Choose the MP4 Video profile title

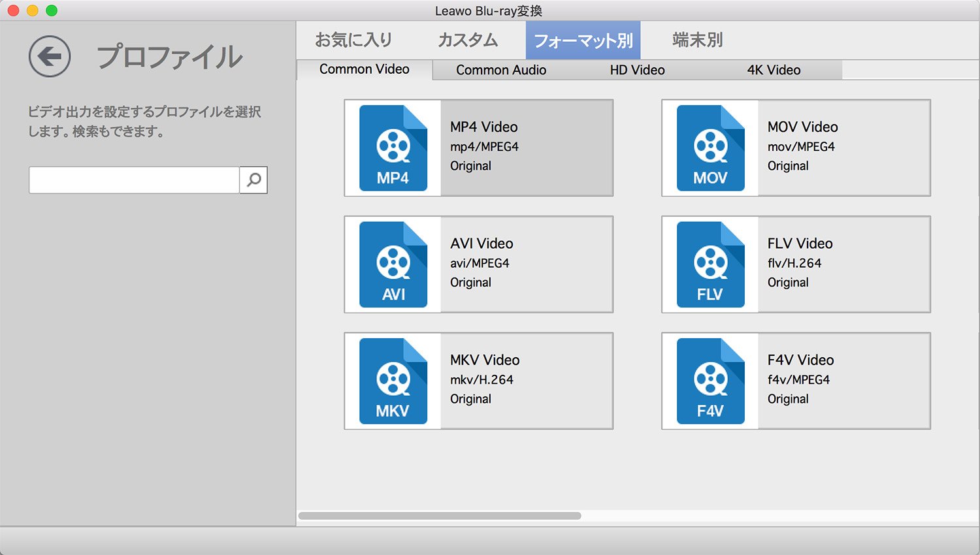click(484, 127)
